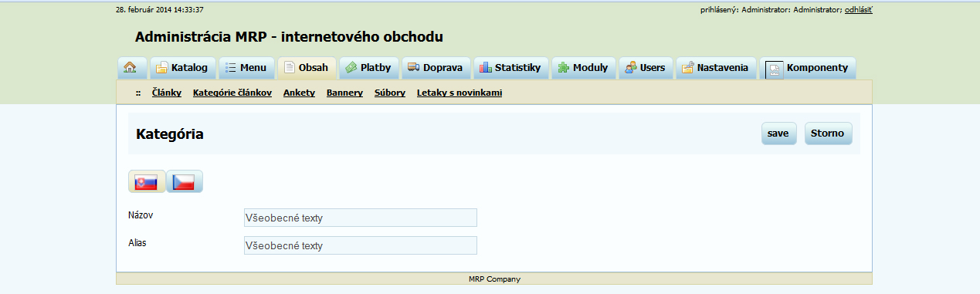Open the Súbory link
980x294 pixels.
coord(390,93)
